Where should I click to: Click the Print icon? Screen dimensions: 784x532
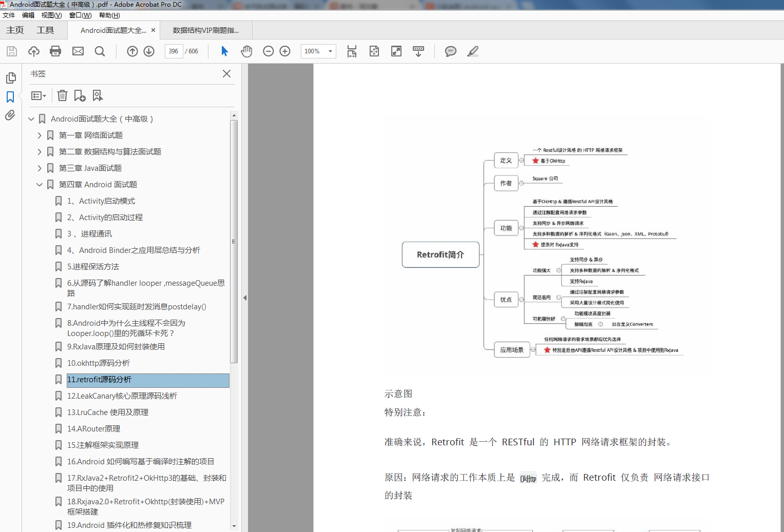coord(55,51)
